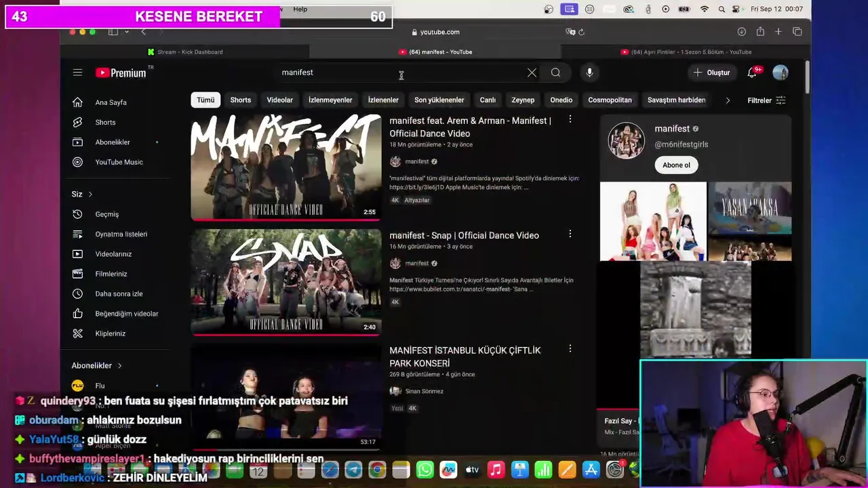Open more options for Snap dance video
Viewport: 868px width, 488px height.
point(570,234)
